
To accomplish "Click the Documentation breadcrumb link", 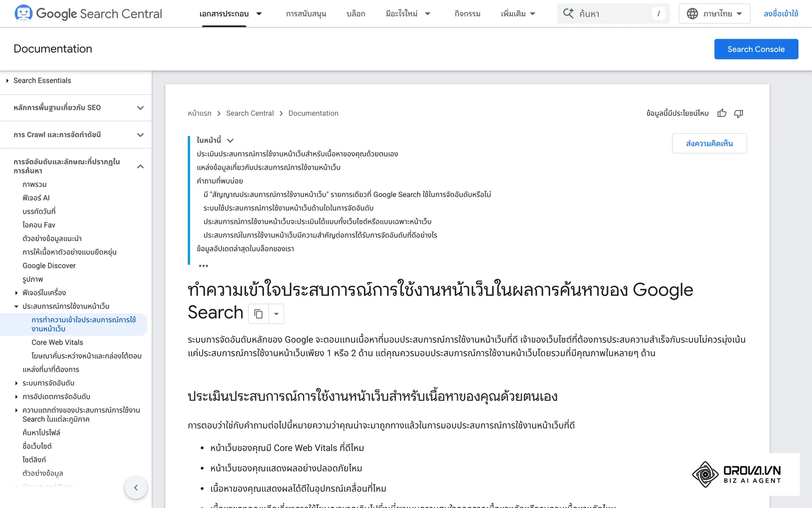I will [x=313, y=113].
